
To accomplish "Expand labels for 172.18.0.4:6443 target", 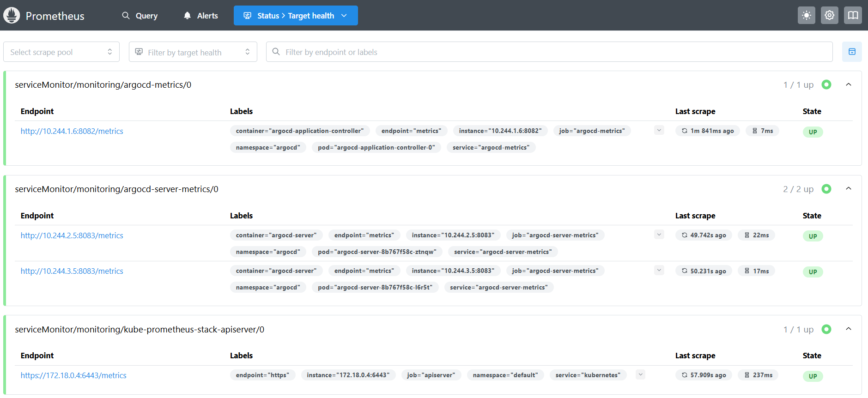I will (x=640, y=375).
